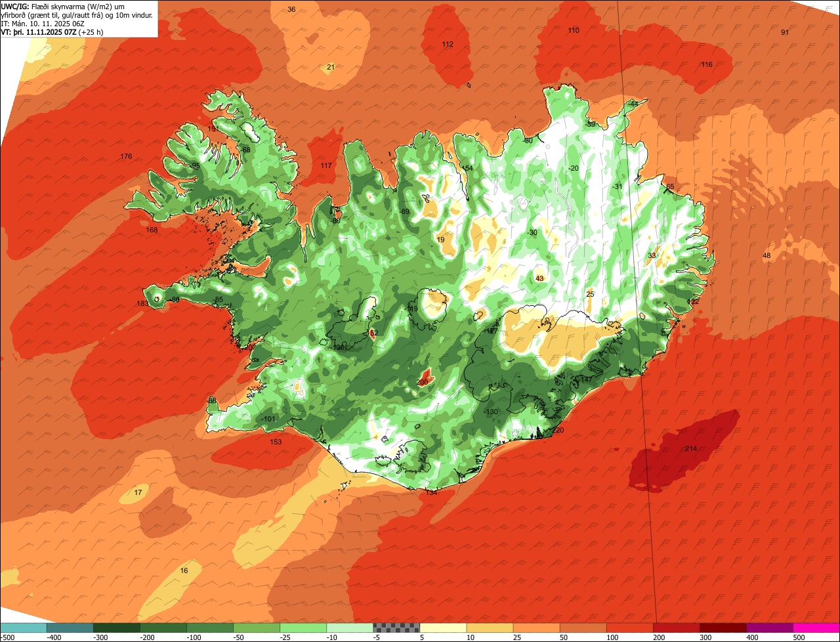Click the map value 33 in east Iceland
The height and width of the screenshot is (642, 840).
(652, 256)
